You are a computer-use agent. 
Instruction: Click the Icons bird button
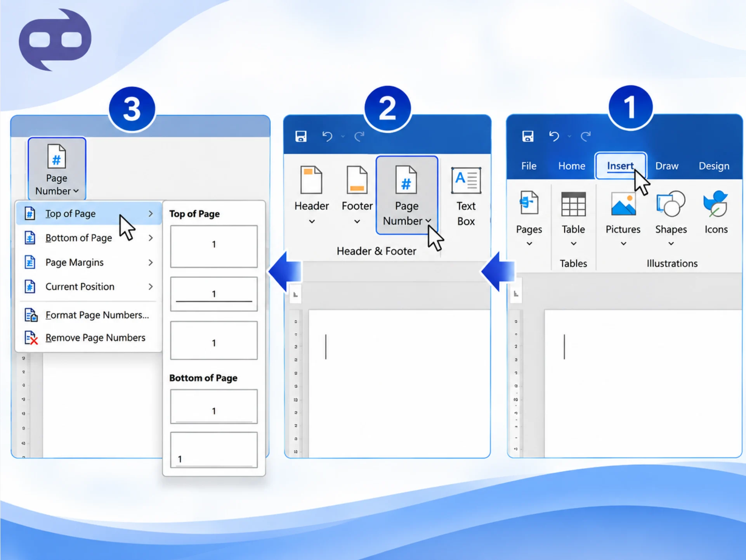click(x=715, y=204)
